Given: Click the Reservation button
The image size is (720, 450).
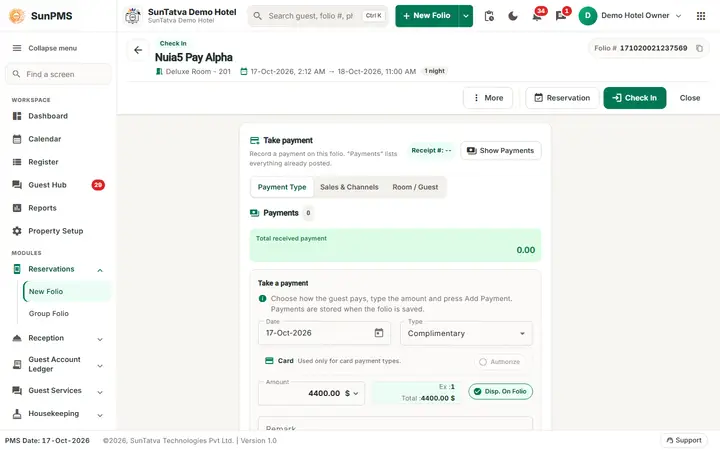Looking at the screenshot, I should coord(562,98).
